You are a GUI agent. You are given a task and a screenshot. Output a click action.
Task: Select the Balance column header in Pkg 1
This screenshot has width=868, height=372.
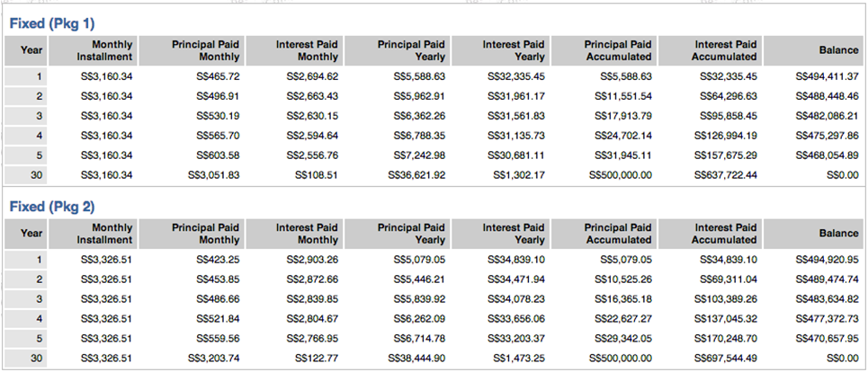coord(813,50)
